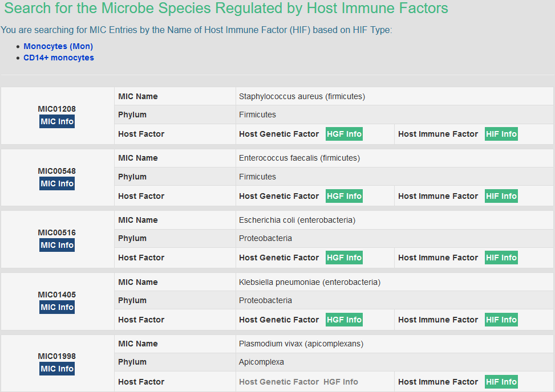Image resolution: width=555 pixels, height=392 pixels.
Task: Open HIF Info for Staphylococcus aureus
Action: (x=501, y=134)
